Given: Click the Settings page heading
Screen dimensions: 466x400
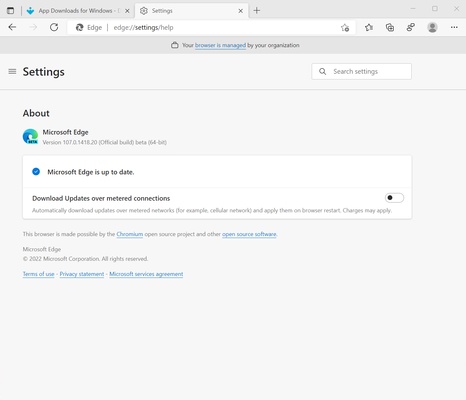Looking at the screenshot, I should tap(44, 72).
